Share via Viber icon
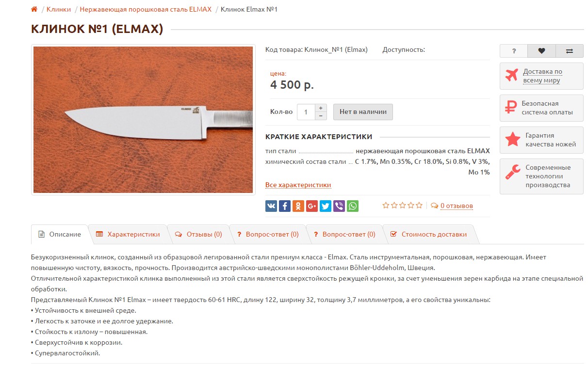588x367 pixels. click(339, 206)
